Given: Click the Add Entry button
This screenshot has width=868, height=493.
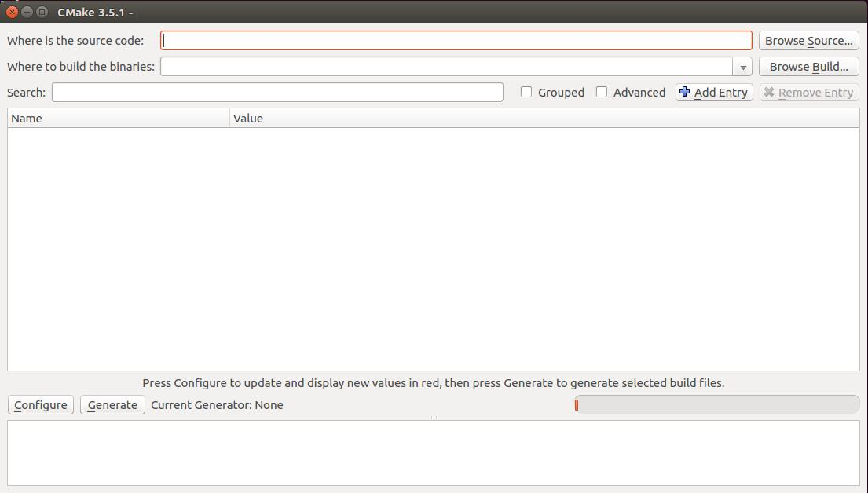Looking at the screenshot, I should (713, 92).
